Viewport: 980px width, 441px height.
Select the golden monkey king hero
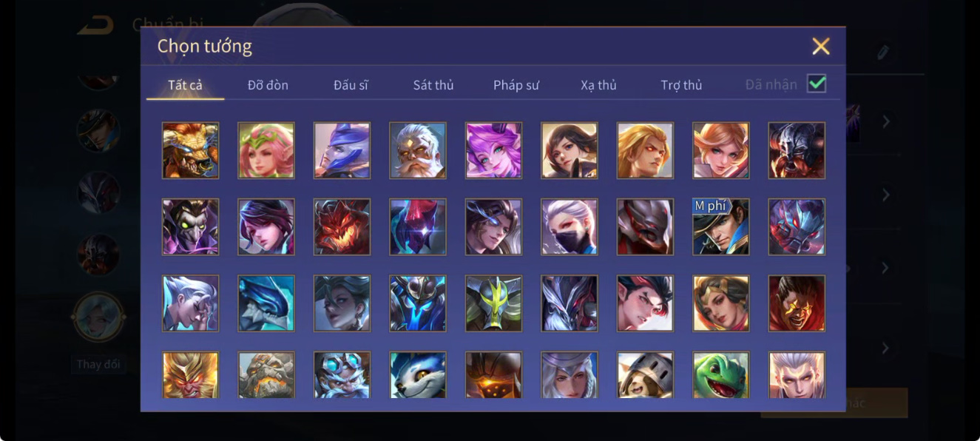click(190, 375)
